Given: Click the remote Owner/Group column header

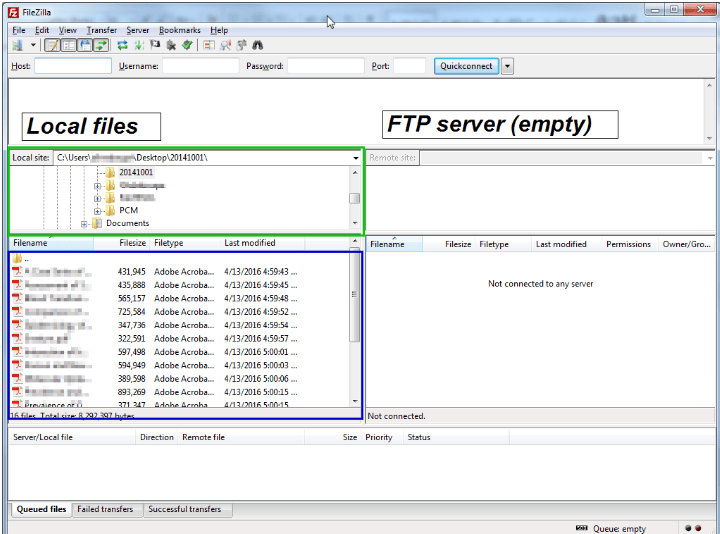Looking at the screenshot, I should point(686,244).
